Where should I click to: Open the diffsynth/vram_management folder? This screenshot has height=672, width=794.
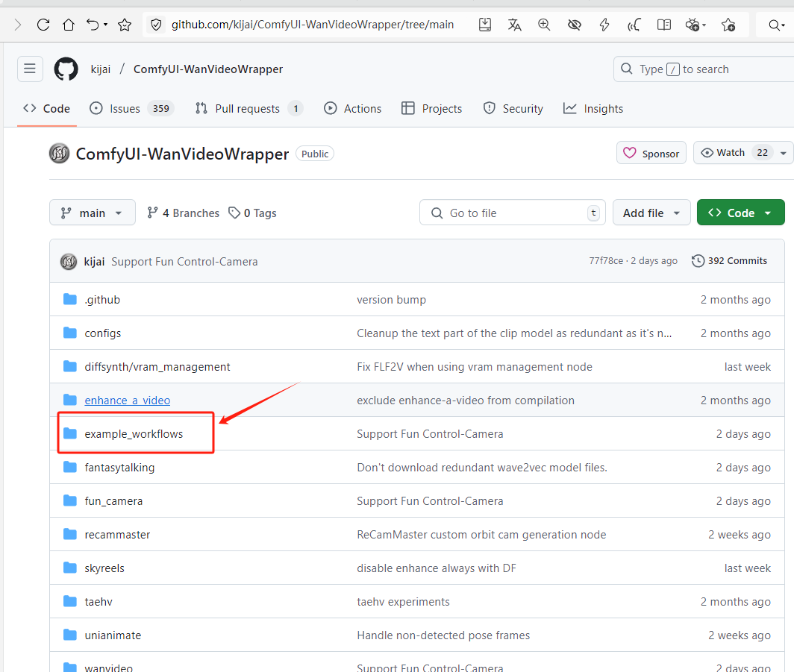pos(157,366)
